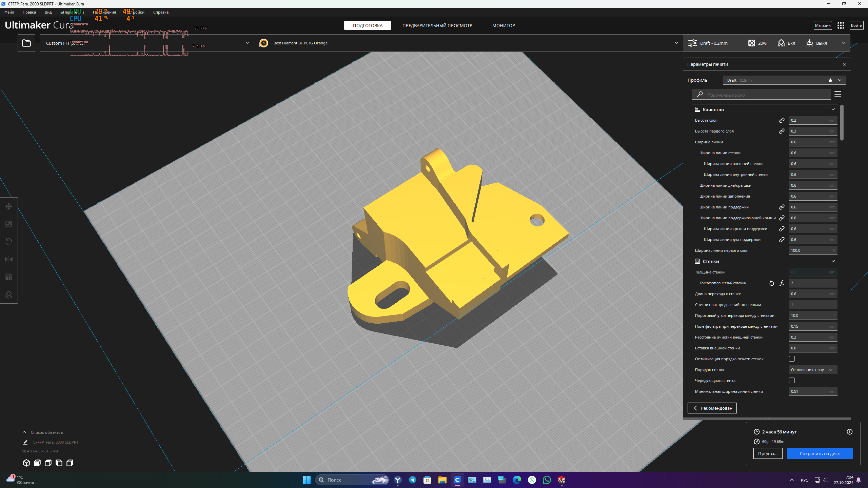Open Windows Start menu

(x=307, y=480)
